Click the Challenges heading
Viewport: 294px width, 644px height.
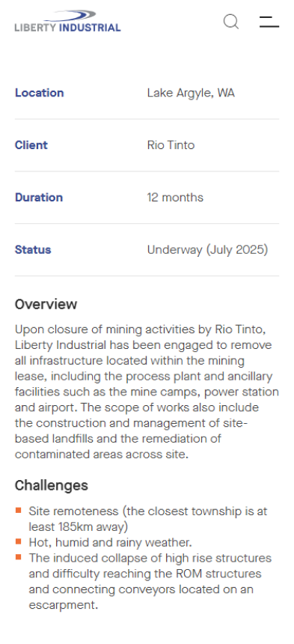click(x=52, y=485)
